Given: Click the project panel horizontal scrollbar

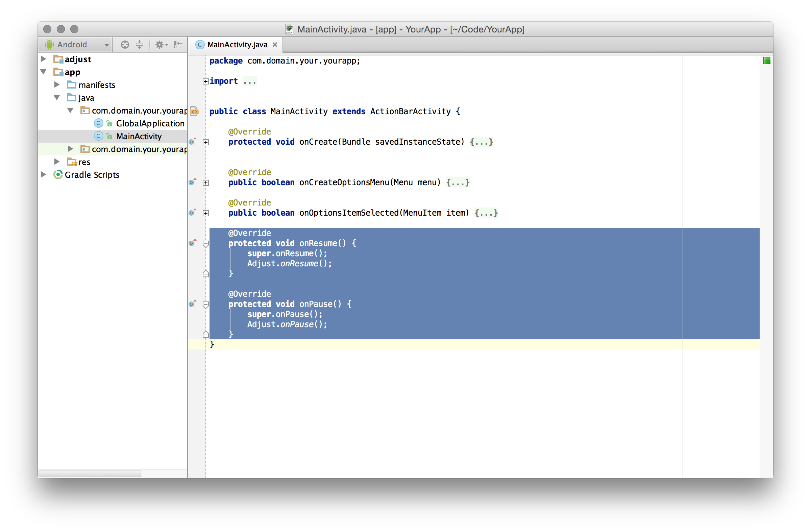Looking at the screenshot, I should (x=90, y=474).
